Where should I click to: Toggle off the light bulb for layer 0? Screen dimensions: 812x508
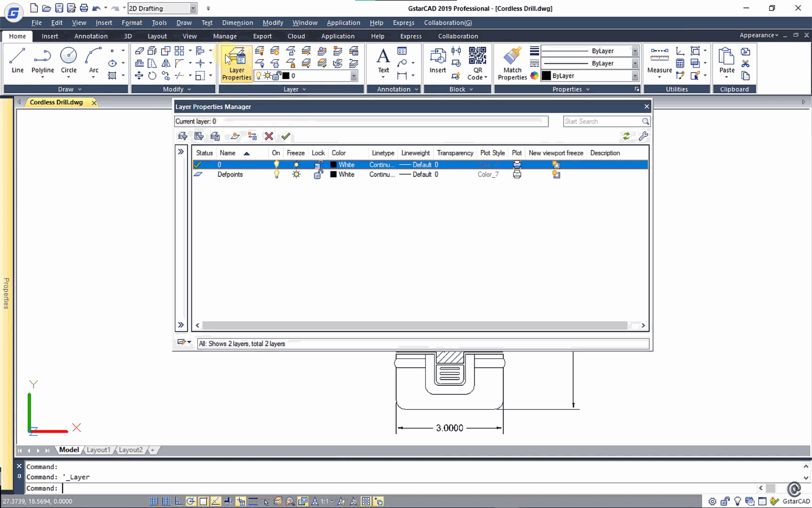(276, 164)
